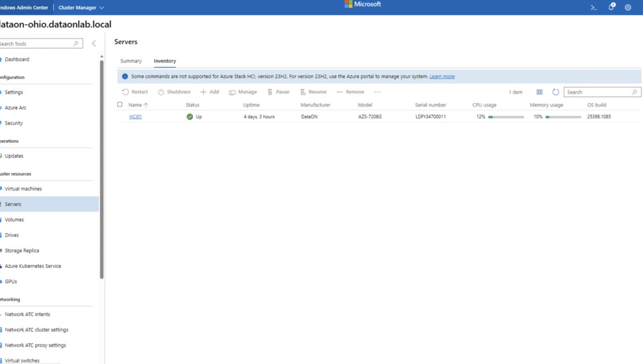Sort by the Manufacturer column header
The height and width of the screenshot is (364, 643).
tap(315, 105)
